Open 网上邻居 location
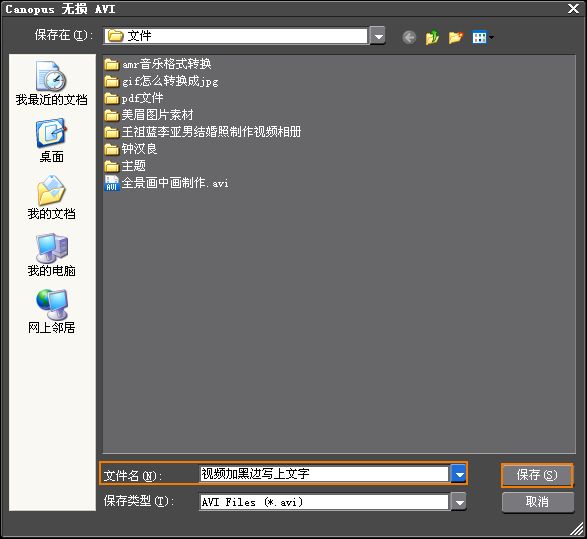 click(x=52, y=311)
